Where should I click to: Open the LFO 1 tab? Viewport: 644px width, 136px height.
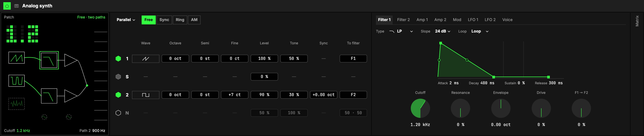coord(473,20)
